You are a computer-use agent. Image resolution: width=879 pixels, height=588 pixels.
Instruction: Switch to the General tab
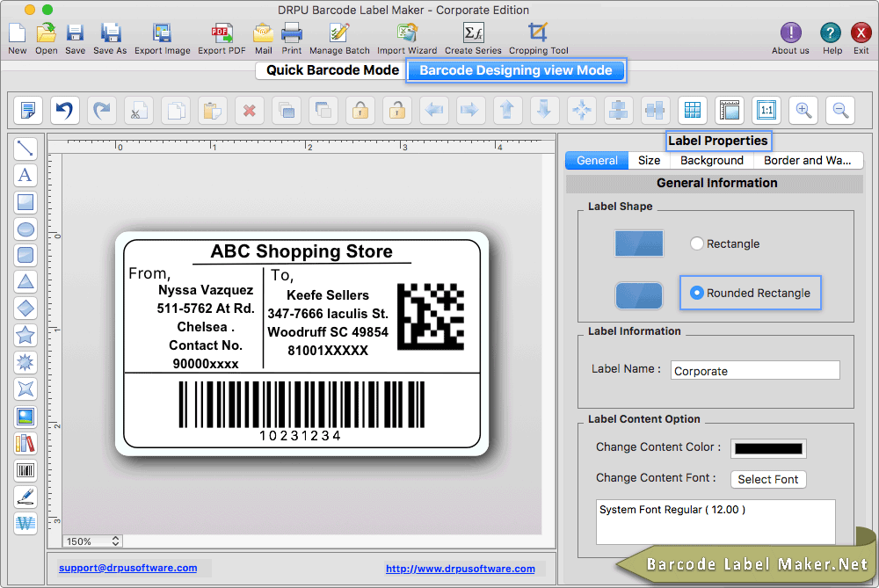[x=597, y=160]
